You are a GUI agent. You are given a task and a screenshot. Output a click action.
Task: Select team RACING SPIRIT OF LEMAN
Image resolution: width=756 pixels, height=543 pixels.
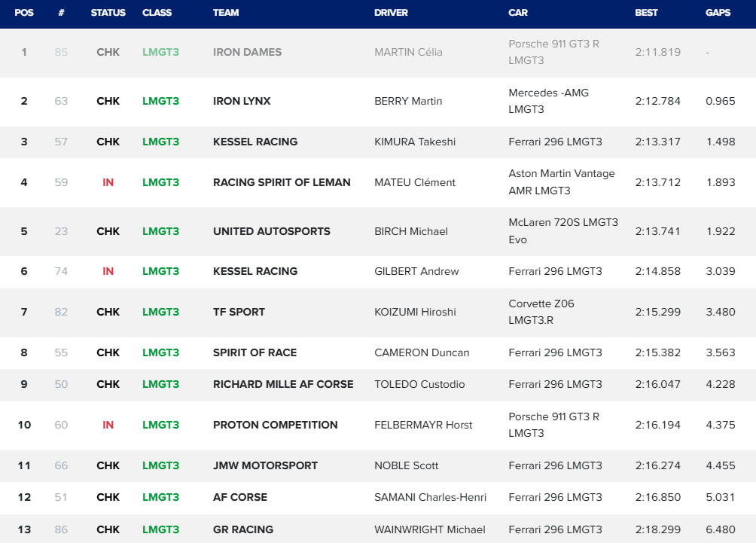(282, 182)
